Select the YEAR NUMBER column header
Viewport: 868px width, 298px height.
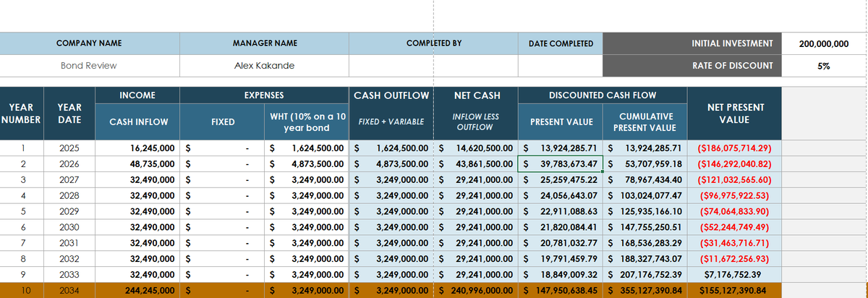click(21, 113)
